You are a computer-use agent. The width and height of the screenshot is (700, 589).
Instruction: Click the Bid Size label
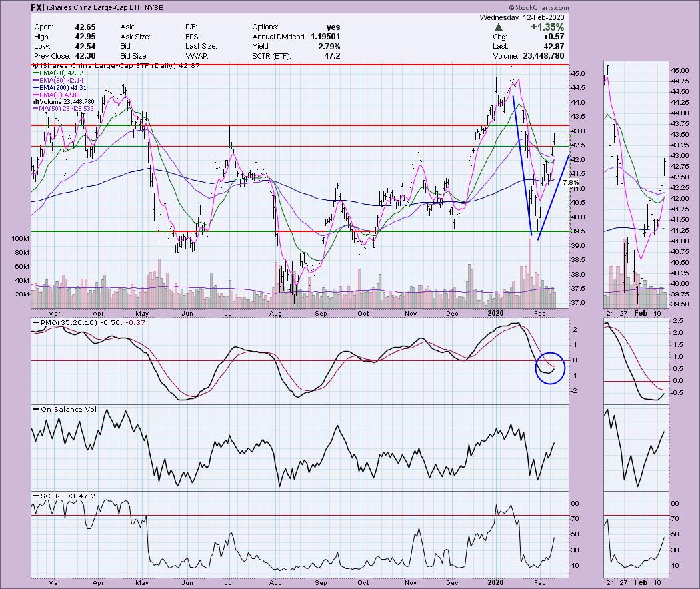[134, 56]
